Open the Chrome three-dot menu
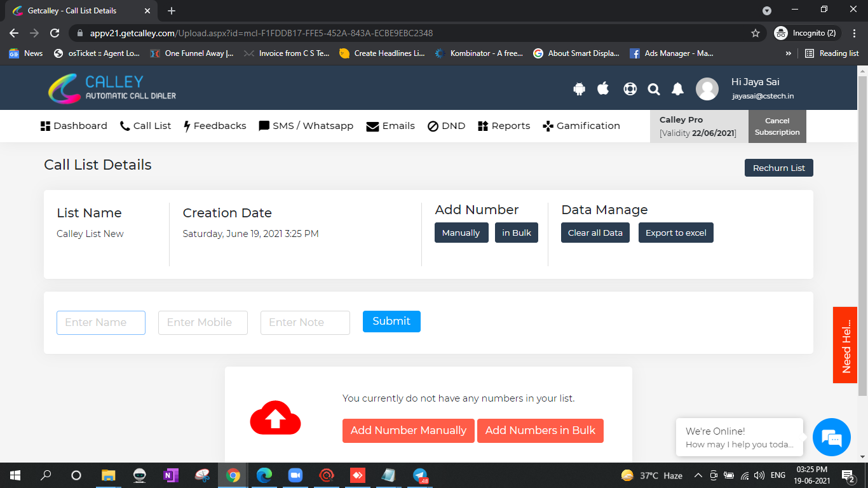Image resolution: width=868 pixels, height=488 pixels. 854,33
